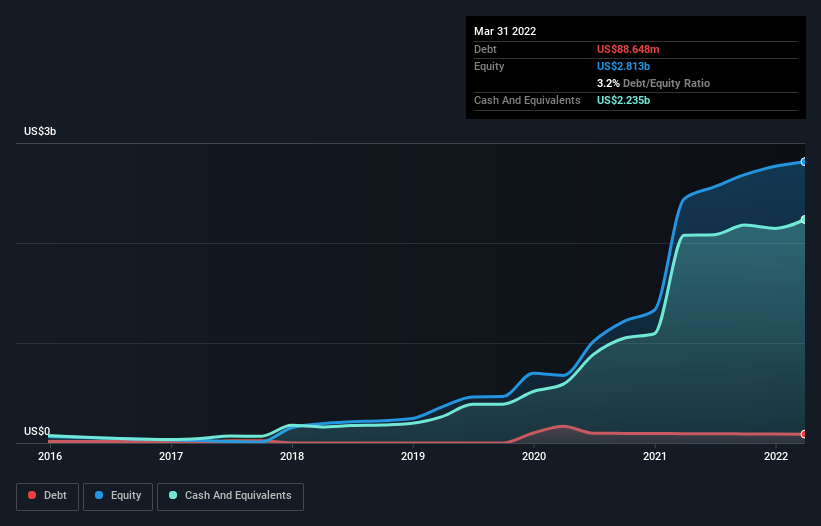Click the 2017 x-axis label
This screenshot has width=821, height=526.
(x=171, y=456)
